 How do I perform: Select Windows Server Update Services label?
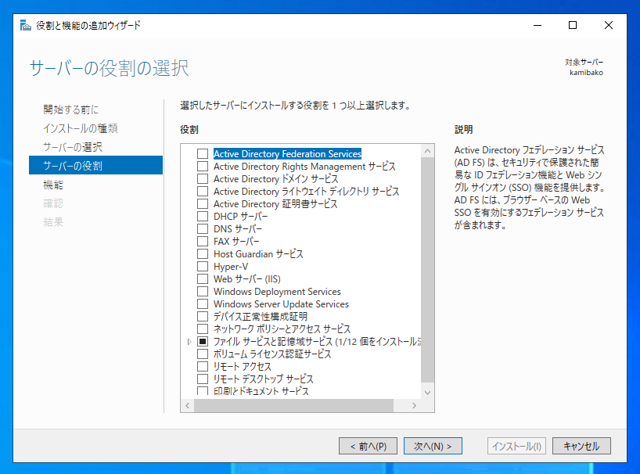click(281, 304)
